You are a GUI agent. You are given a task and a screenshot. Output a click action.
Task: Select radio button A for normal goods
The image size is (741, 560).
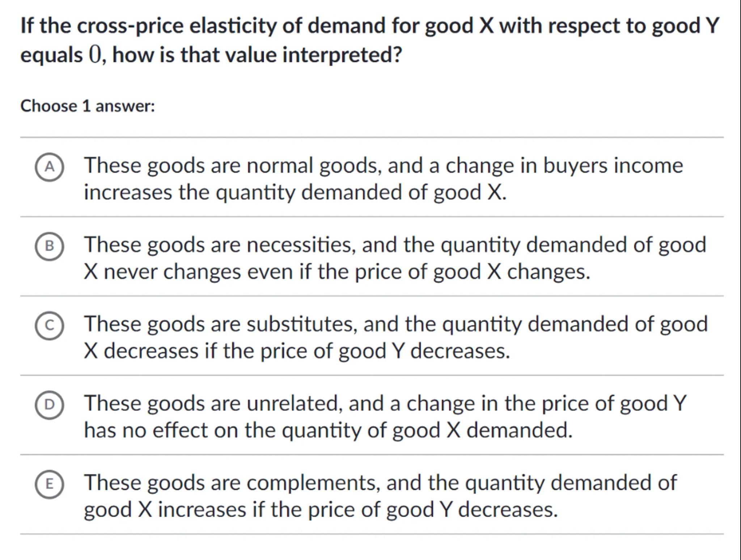point(50,167)
